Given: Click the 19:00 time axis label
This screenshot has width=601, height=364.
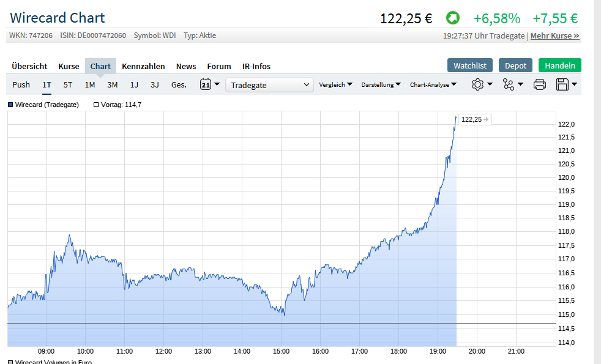Looking at the screenshot, I should pyautogui.click(x=438, y=351).
